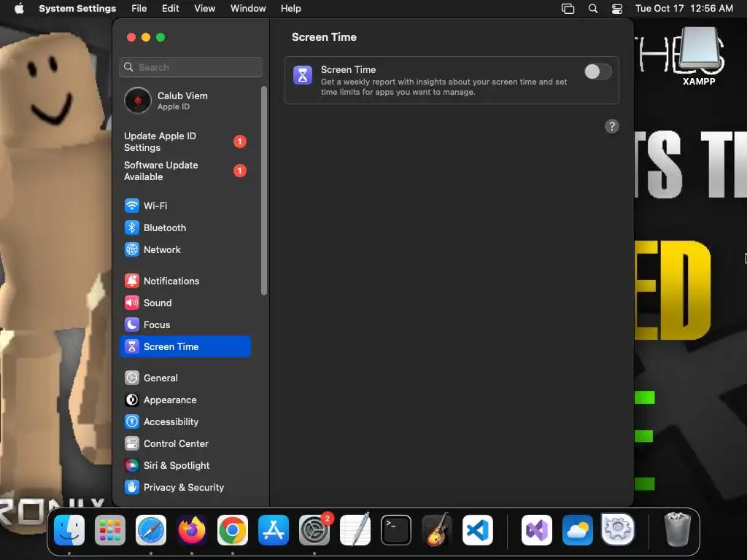
Task: Open TextEdit from the Dock
Action: click(x=355, y=530)
